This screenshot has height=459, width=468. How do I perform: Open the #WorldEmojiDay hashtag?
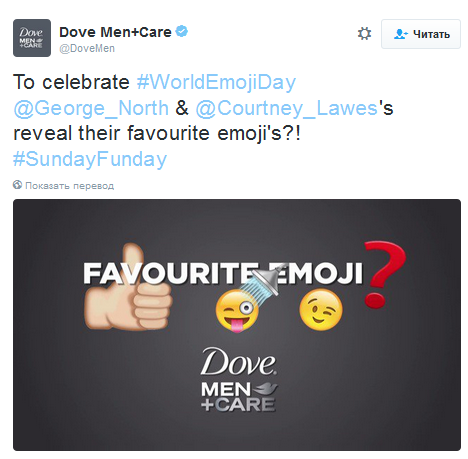[216, 82]
